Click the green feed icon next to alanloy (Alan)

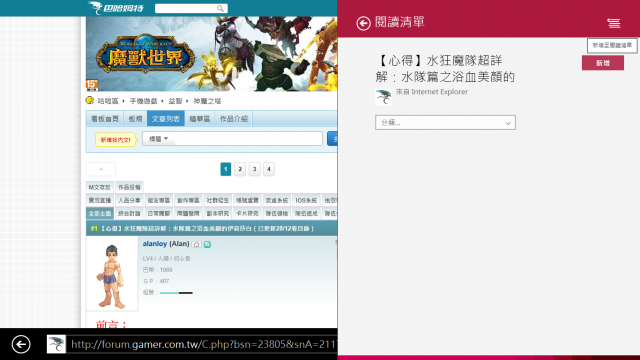pos(207,244)
